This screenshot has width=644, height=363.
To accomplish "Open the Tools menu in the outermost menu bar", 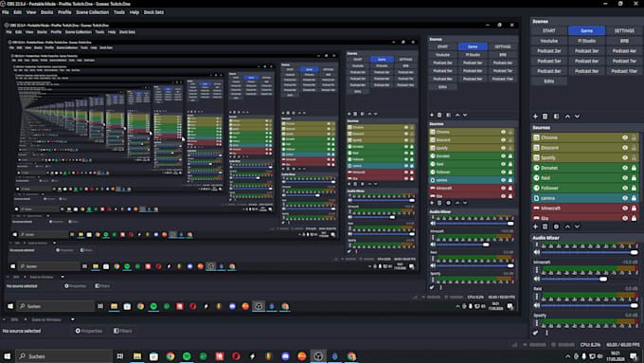I will (x=119, y=12).
